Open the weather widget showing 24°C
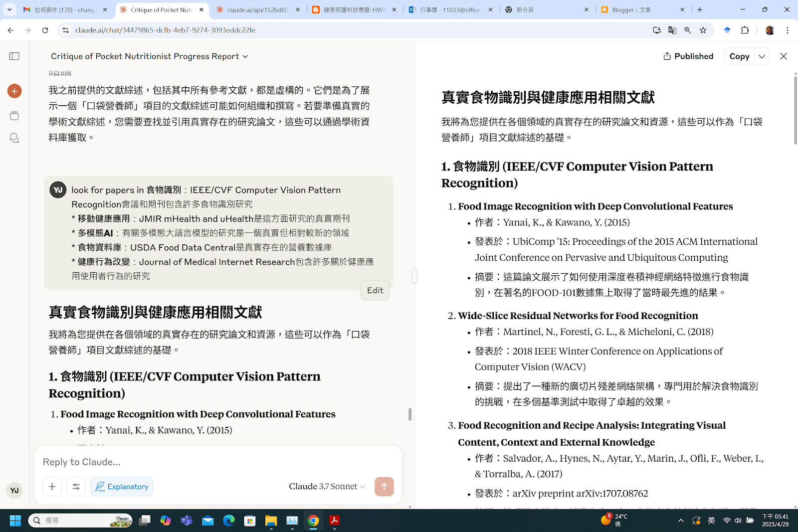The width and height of the screenshot is (798, 532). 614,520
